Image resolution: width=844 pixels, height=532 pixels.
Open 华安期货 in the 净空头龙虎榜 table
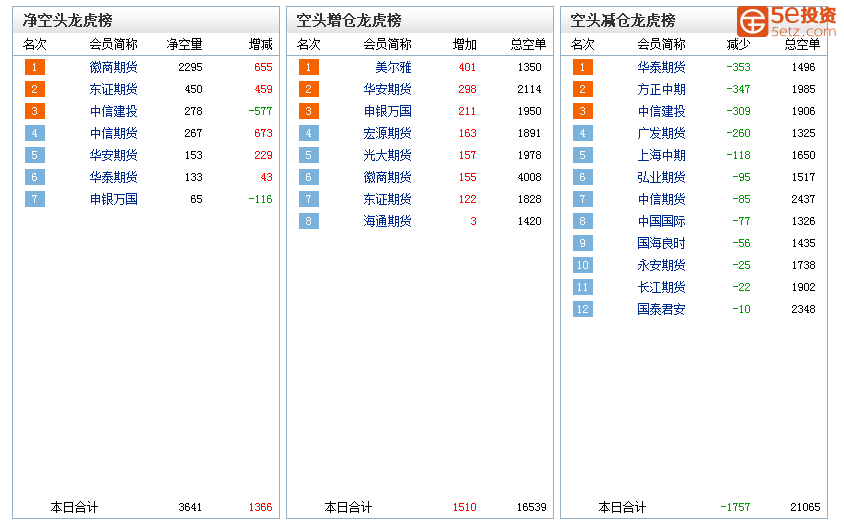tap(114, 155)
